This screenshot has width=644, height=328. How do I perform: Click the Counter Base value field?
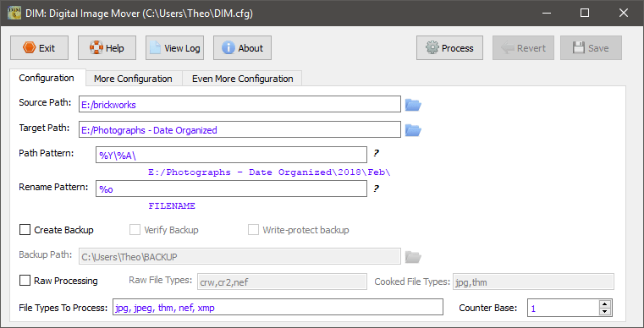[563, 308]
